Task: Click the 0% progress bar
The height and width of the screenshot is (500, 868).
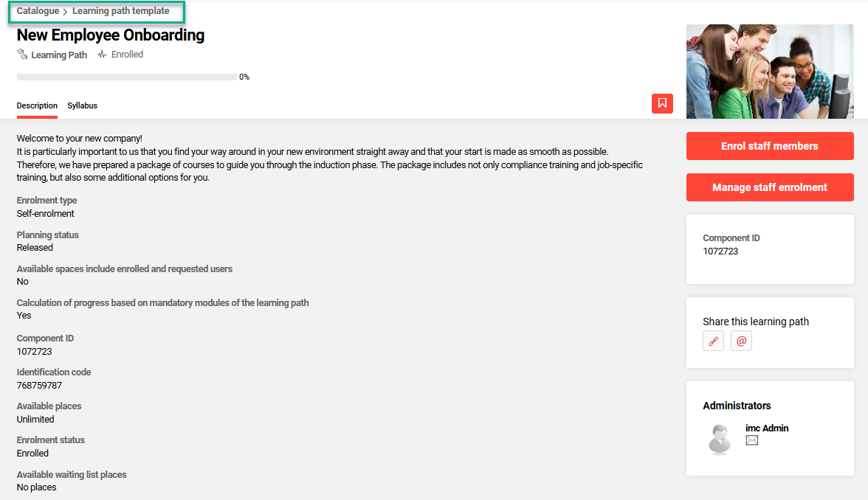Action: pos(126,77)
